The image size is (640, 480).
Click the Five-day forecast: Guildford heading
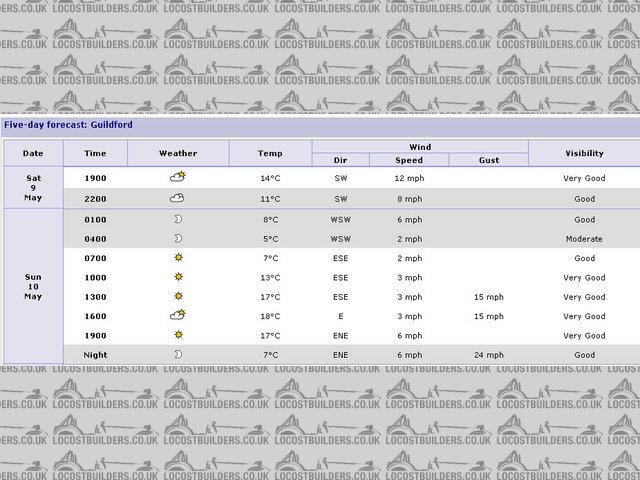click(68, 125)
